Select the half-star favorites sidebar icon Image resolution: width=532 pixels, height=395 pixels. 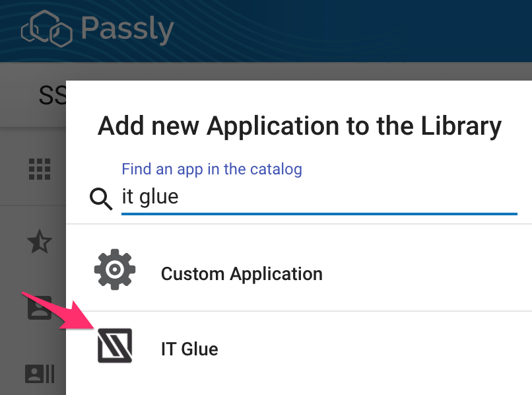[40, 242]
